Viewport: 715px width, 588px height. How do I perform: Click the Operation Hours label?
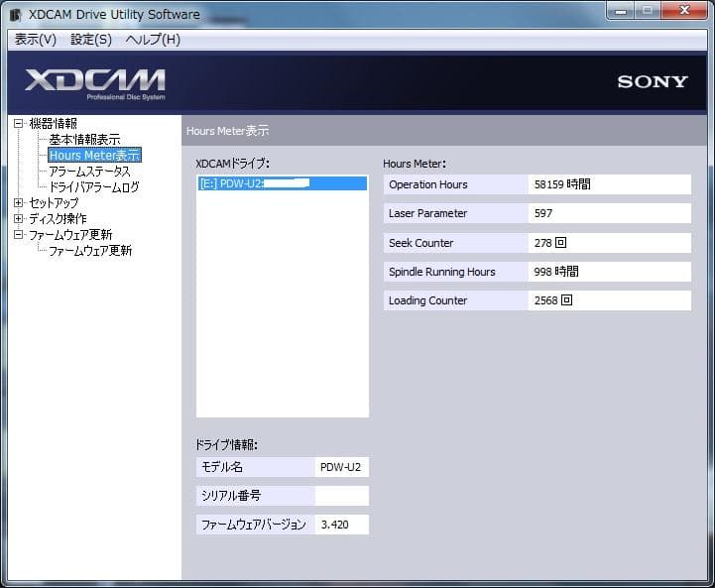(428, 184)
